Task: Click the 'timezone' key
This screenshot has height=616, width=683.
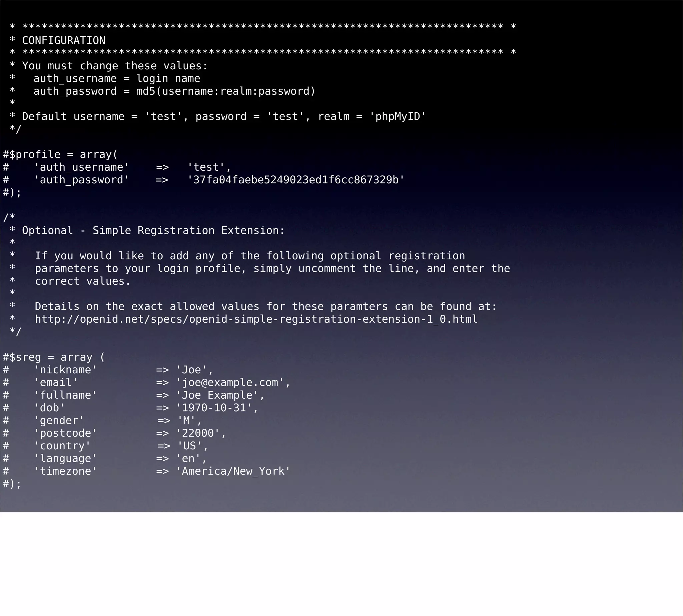Action: (x=66, y=471)
